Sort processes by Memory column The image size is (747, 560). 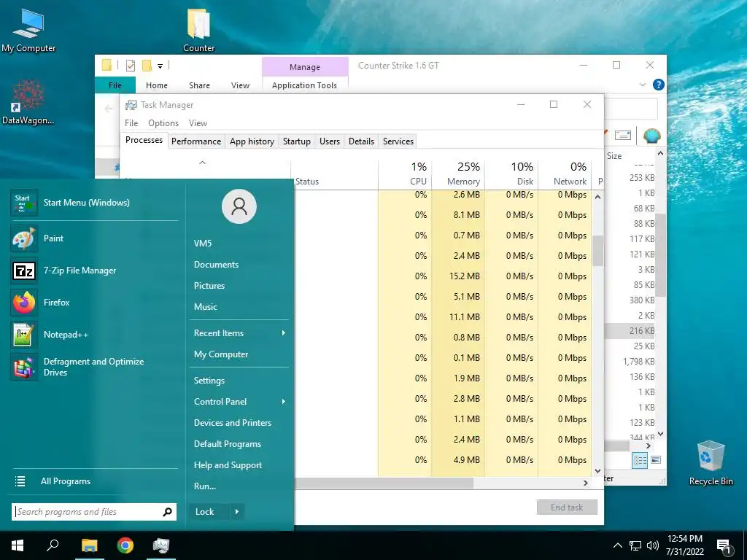pyautogui.click(x=458, y=174)
